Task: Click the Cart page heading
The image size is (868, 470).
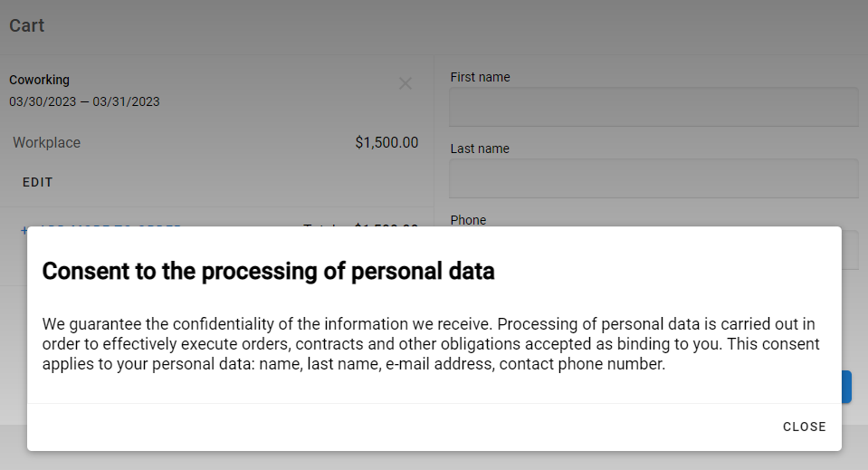Action: tap(27, 25)
